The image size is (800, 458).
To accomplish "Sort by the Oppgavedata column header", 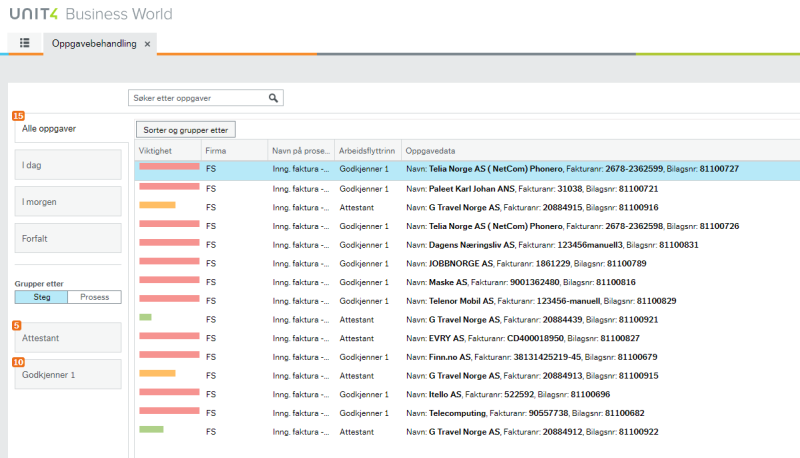I will [601, 150].
